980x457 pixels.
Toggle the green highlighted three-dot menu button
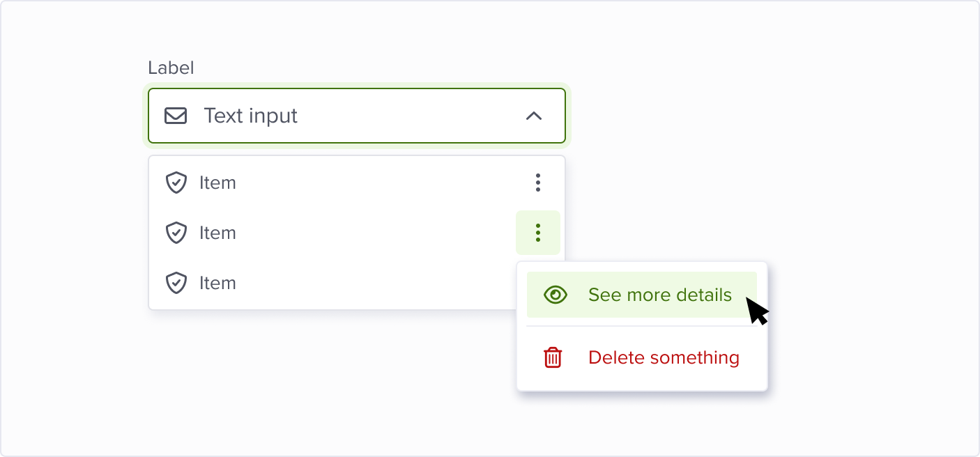537,233
